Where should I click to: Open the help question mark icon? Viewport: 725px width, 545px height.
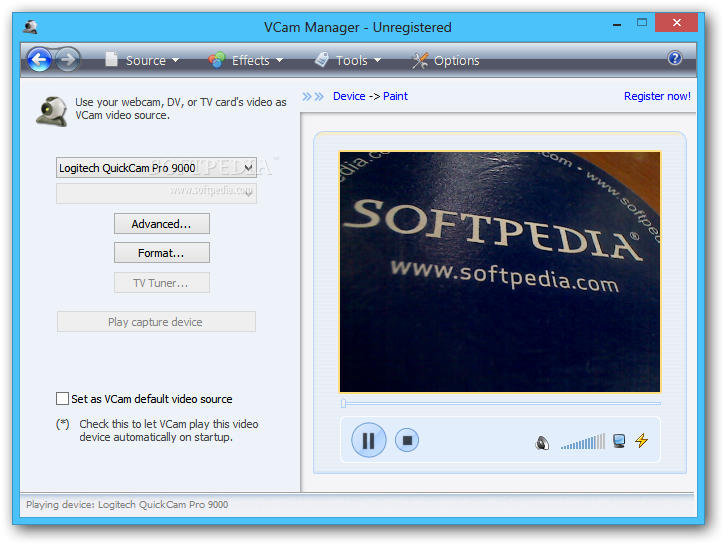coord(675,58)
